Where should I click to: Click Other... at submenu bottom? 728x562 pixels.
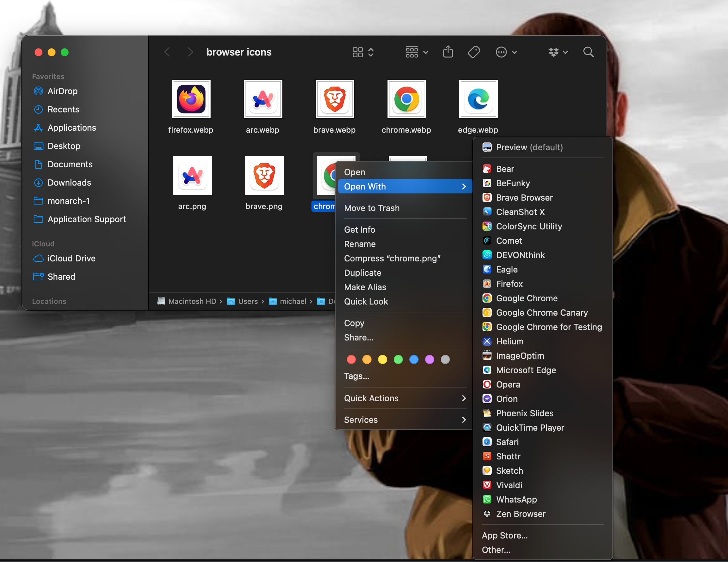(x=496, y=550)
